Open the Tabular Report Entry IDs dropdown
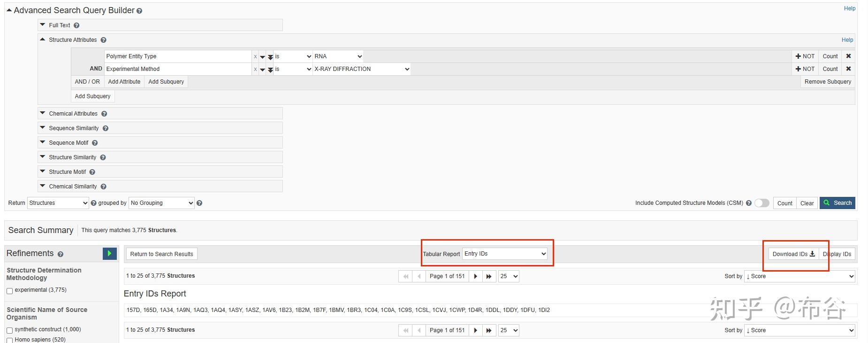 point(505,254)
